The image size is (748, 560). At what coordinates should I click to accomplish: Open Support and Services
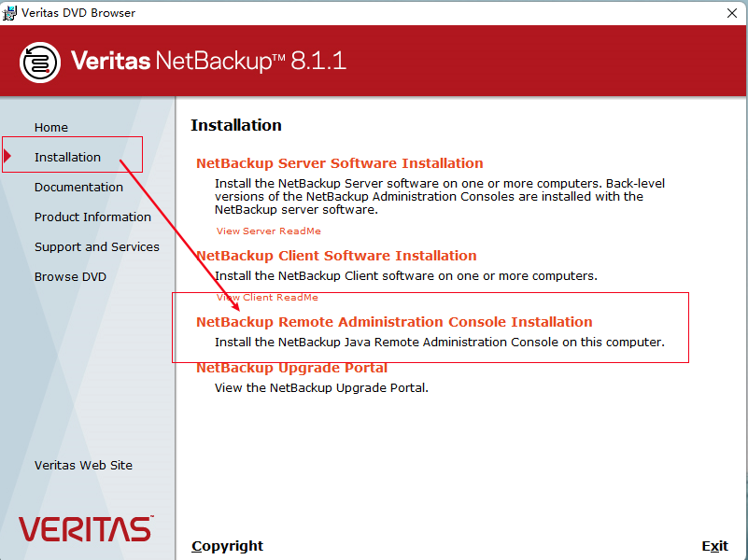(x=97, y=247)
